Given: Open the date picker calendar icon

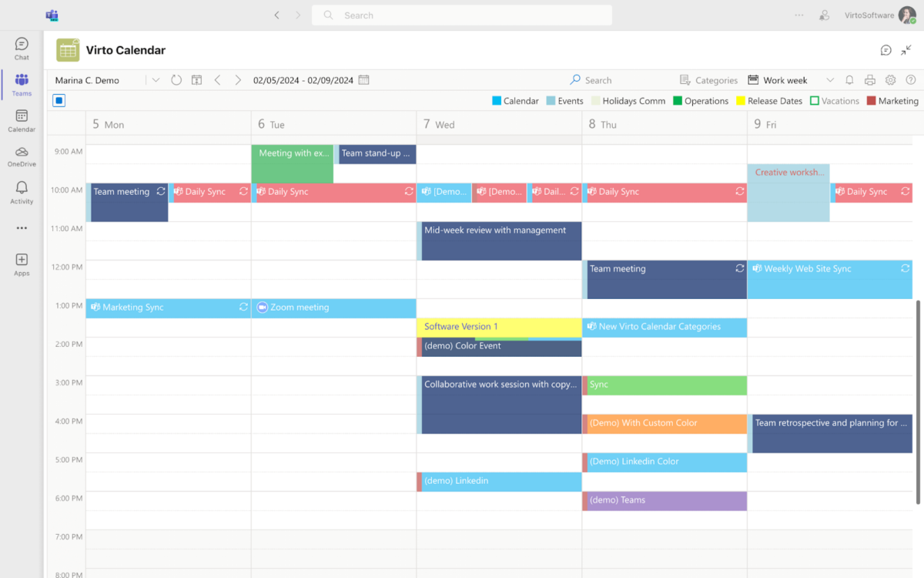Looking at the screenshot, I should [364, 80].
